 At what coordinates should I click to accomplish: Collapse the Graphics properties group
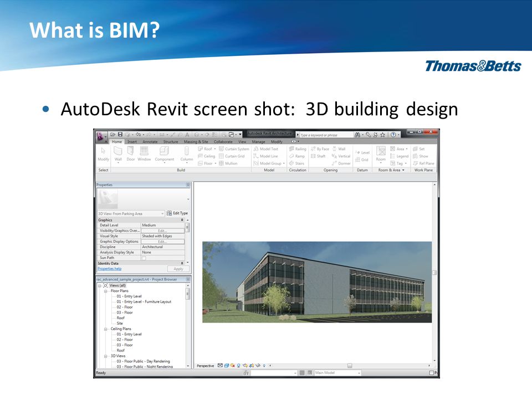click(182, 220)
